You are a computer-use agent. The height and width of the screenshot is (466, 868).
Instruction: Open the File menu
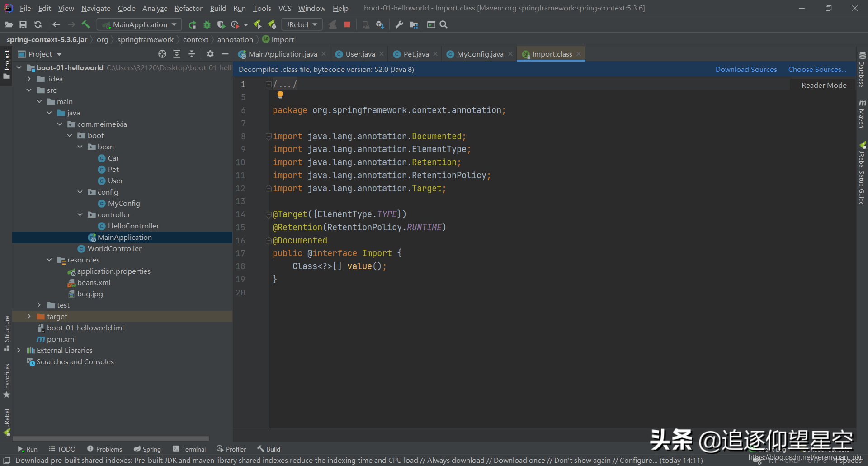25,8
